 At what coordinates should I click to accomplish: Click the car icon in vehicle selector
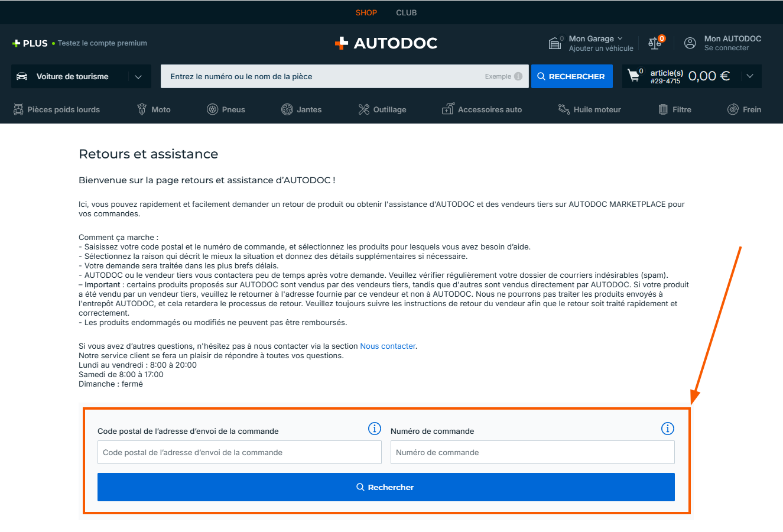tap(22, 76)
